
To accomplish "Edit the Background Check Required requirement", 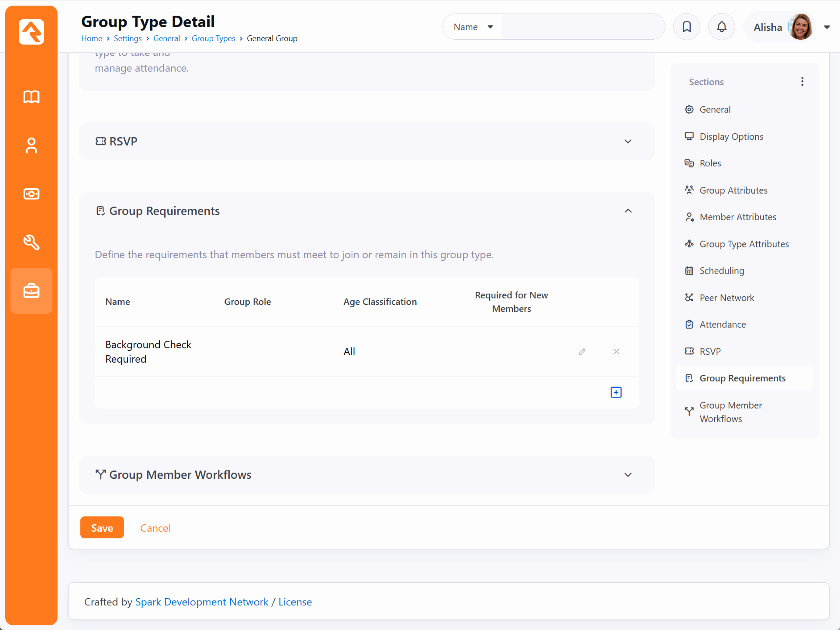I will [x=582, y=352].
